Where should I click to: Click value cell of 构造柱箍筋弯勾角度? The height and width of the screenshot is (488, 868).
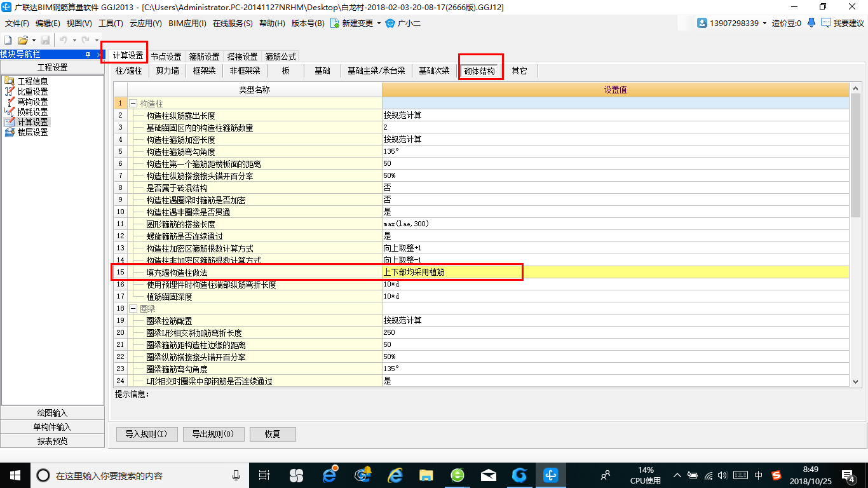[615, 152]
